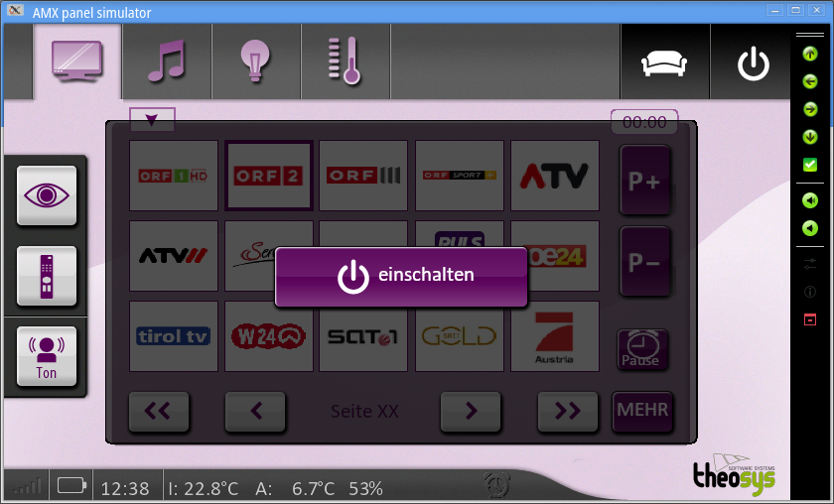Image resolution: width=834 pixels, height=504 pixels.
Task: Go to previous page with < button
Action: pos(255,411)
